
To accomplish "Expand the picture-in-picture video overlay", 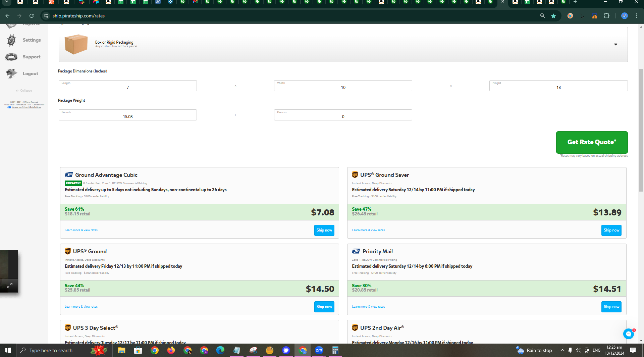I will click(10, 286).
